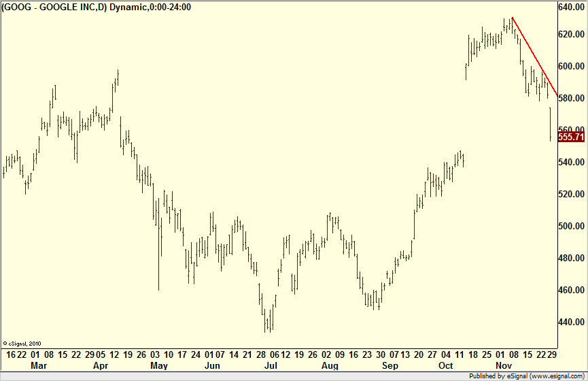Click the 05 date label on time axis
This screenshot has height=381, width=588.
pyautogui.click(x=101, y=354)
